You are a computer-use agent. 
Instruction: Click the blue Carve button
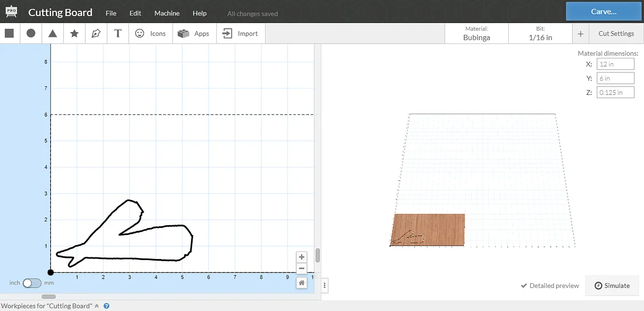pos(603,11)
